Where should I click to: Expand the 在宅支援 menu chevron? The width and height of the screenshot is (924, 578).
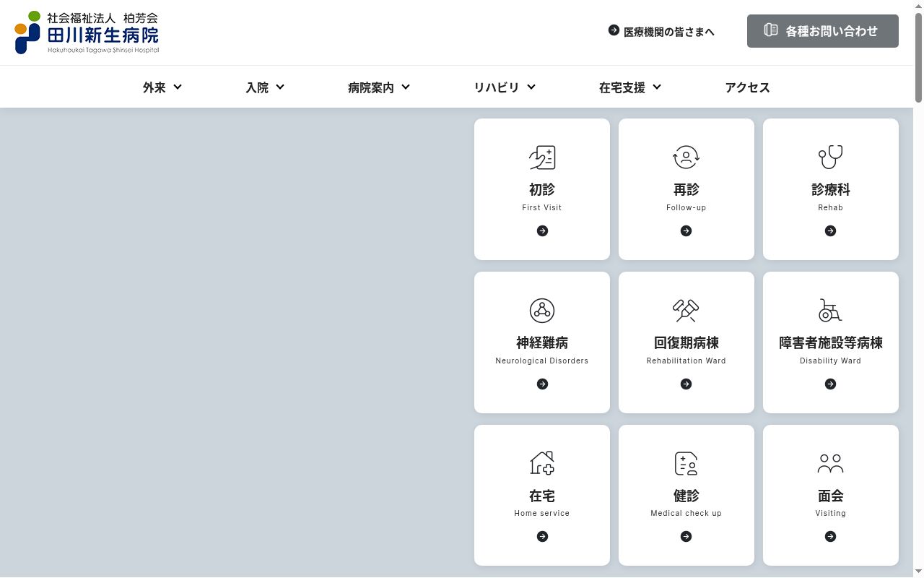pyautogui.click(x=657, y=87)
